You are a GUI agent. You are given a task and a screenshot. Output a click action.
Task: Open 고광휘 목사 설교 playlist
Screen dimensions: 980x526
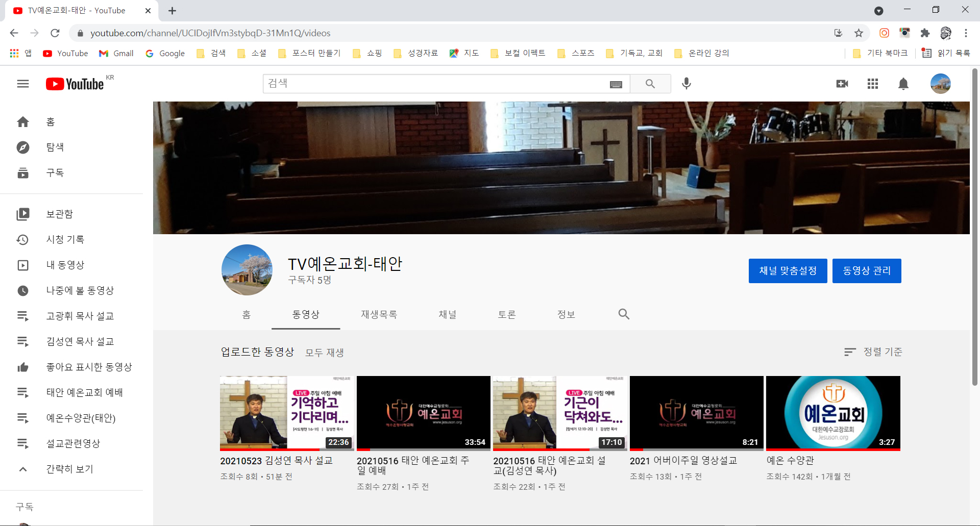pos(71,316)
